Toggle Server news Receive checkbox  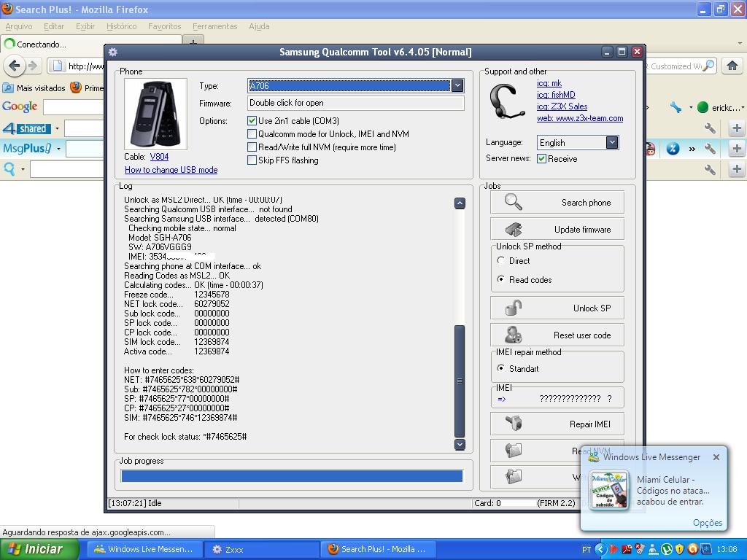[x=542, y=158]
